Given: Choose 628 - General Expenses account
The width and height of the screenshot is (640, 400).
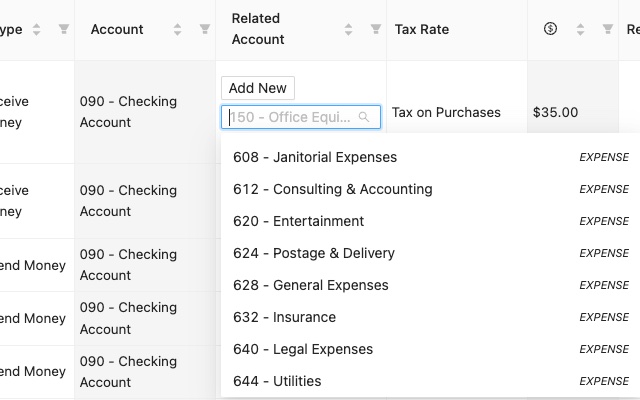Looking at the screenshot, I should (x=310, y=285).
